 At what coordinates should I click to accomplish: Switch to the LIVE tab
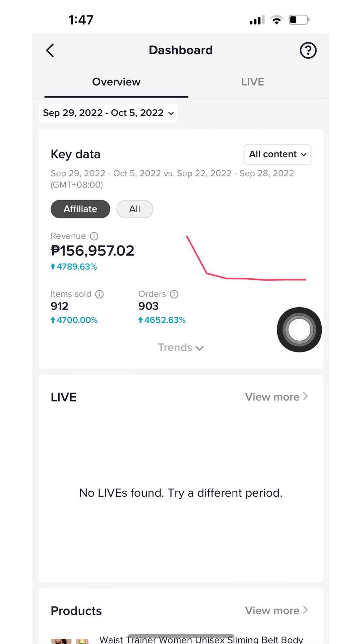(x=253, y=82)
